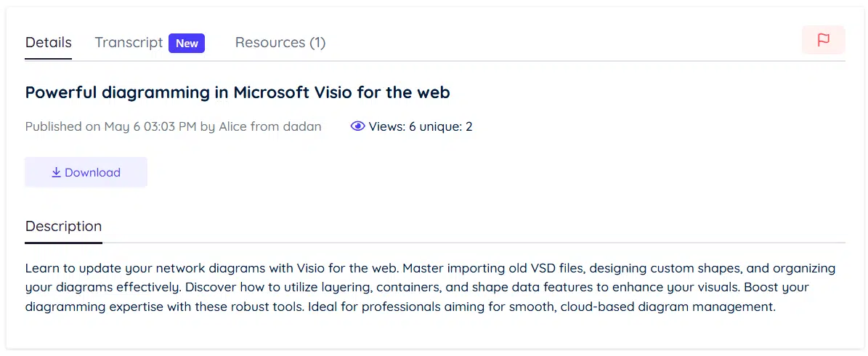Click the words 'Published on' before the date
The height and width of the screenshot is (356, 868).
pos(63,126)
